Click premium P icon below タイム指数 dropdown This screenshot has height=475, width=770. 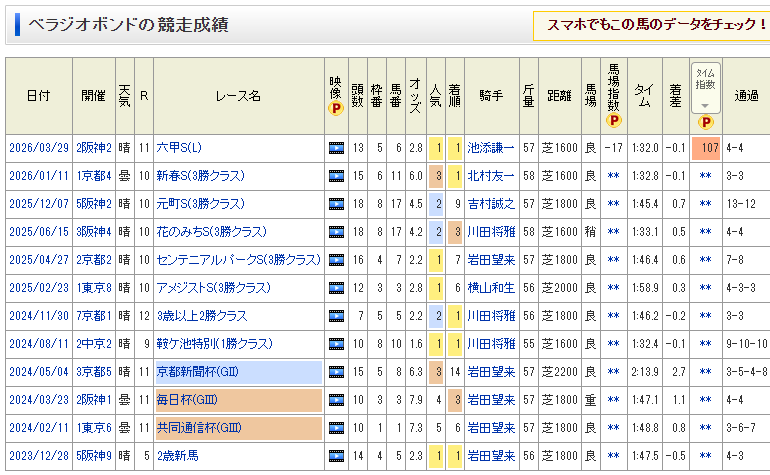point(705,122)
